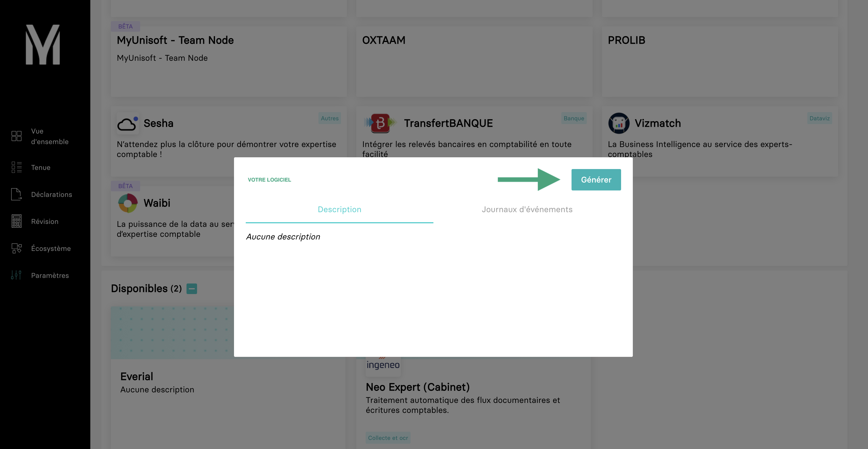Open the Écosystème sidebar icon

(x=16, y=248)
